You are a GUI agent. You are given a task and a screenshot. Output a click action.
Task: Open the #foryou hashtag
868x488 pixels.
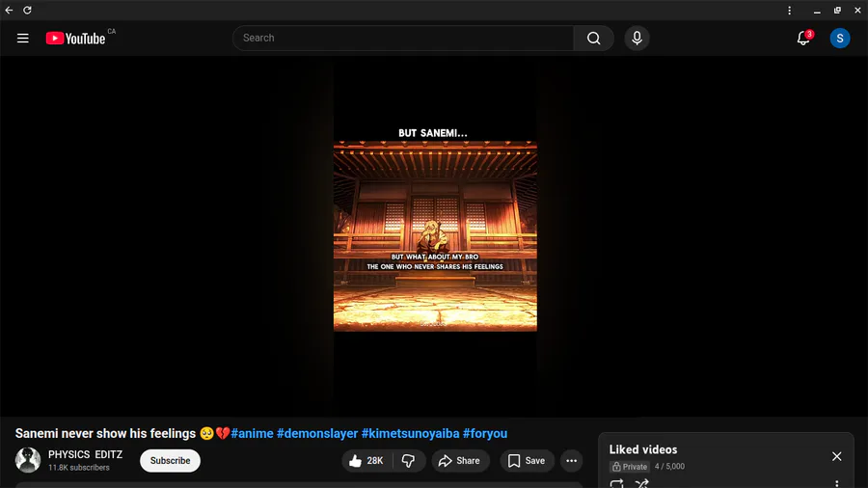(x=485, y=433)
